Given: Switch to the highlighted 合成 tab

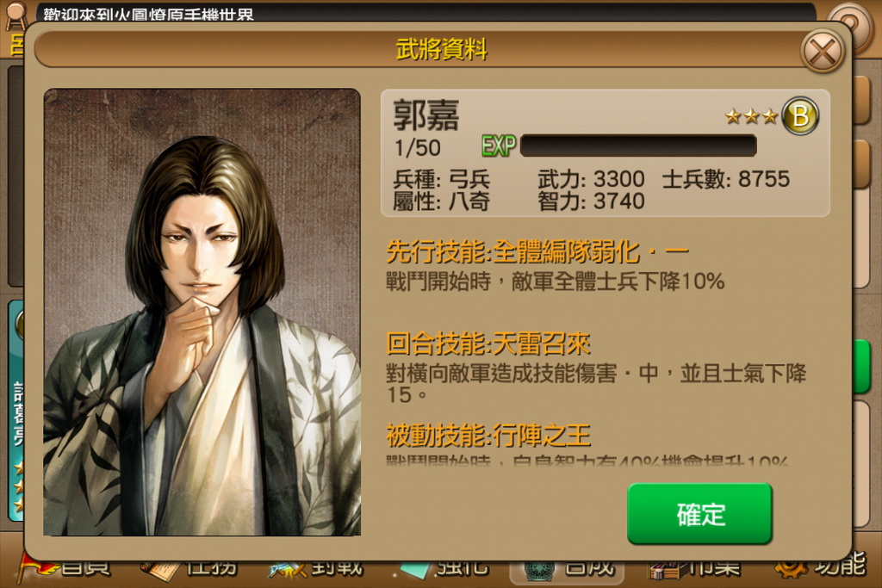Looking at the screenshot, I should click(567, 571).
